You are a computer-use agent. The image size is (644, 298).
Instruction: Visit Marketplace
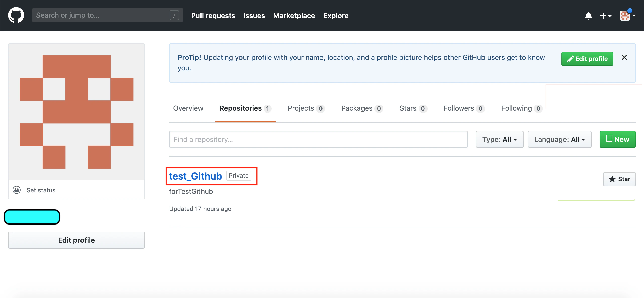(x=294, y=16)
